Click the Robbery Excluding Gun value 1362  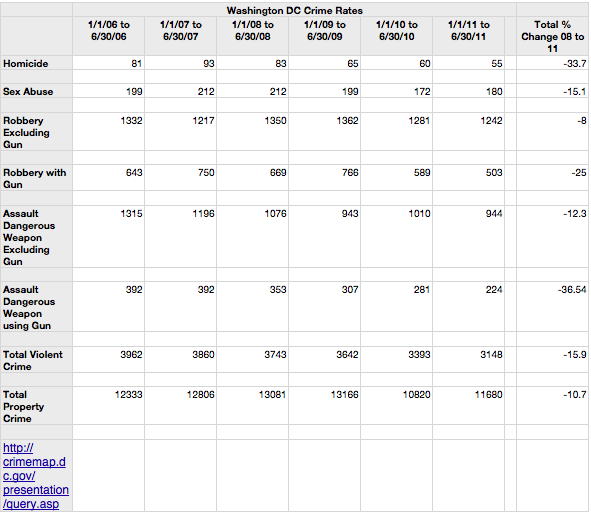(x=347, y=121)
